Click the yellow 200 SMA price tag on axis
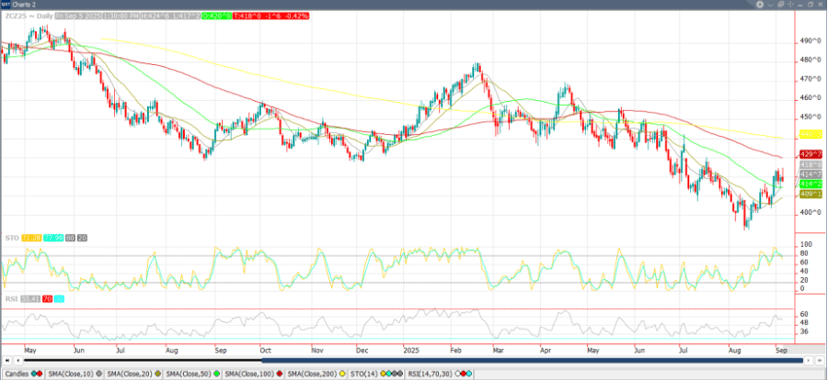The height and width of the screenshot is (380, 828). [x=812, y=134]
